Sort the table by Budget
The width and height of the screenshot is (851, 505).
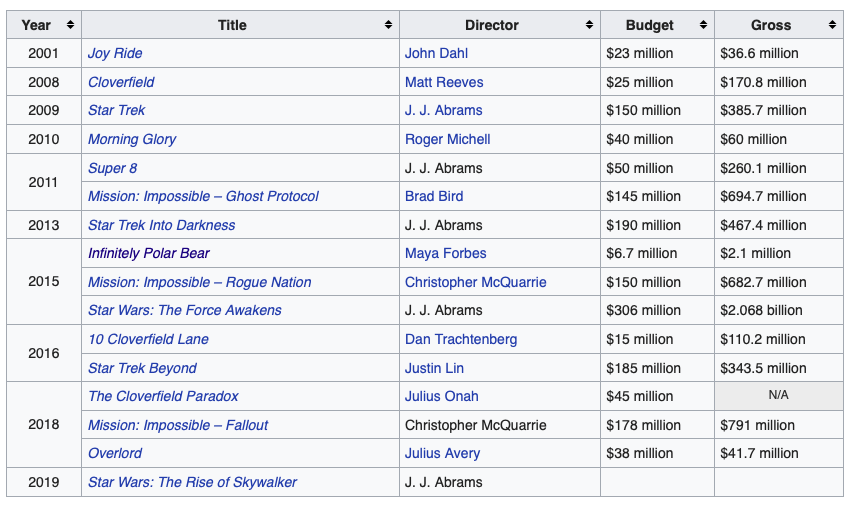[x=703, y=25]
